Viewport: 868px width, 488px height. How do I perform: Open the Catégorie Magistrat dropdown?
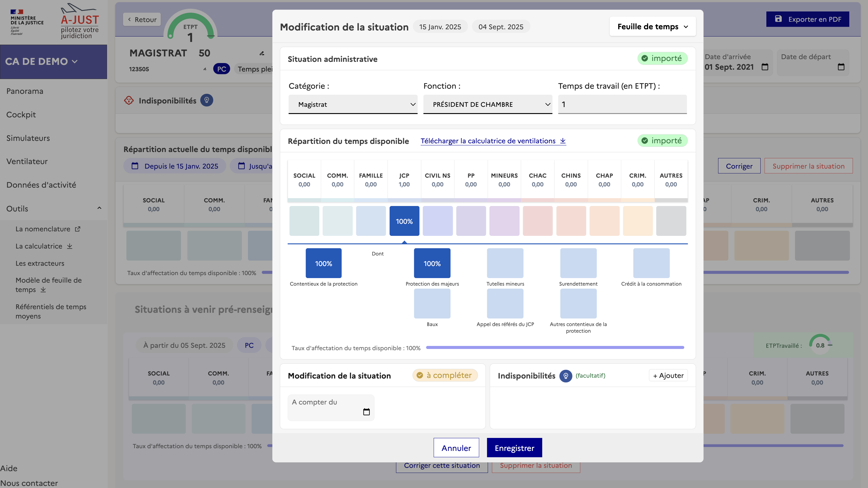(353, 104)
